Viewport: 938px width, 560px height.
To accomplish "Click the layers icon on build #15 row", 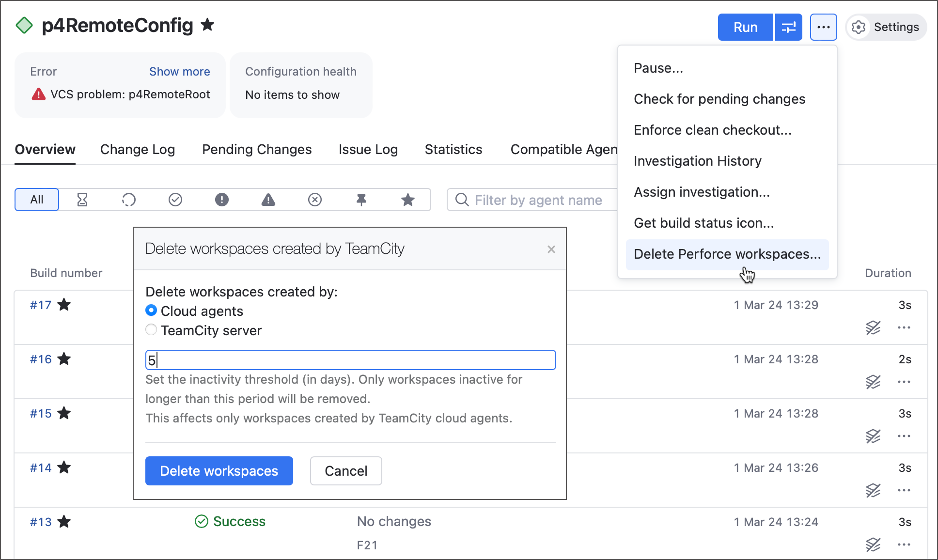I will click(873, 436).
